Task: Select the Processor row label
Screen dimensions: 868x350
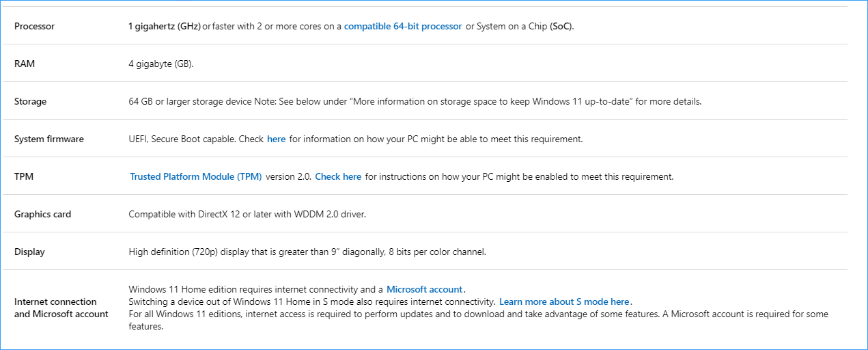Action: pos(34,26)
